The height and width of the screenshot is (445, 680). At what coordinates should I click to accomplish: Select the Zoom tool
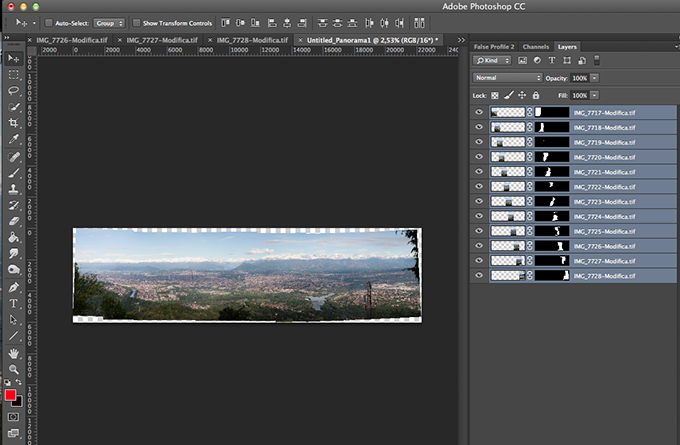pyautogui.click(x=14, y=369)
